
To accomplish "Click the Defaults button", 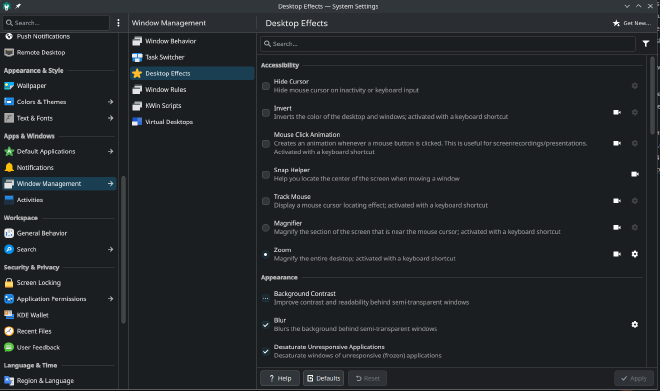I will [323, 378].
